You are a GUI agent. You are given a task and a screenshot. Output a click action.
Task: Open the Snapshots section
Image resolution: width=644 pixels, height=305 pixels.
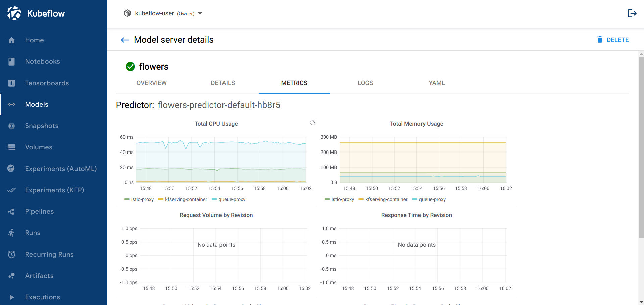coord(41,126)
